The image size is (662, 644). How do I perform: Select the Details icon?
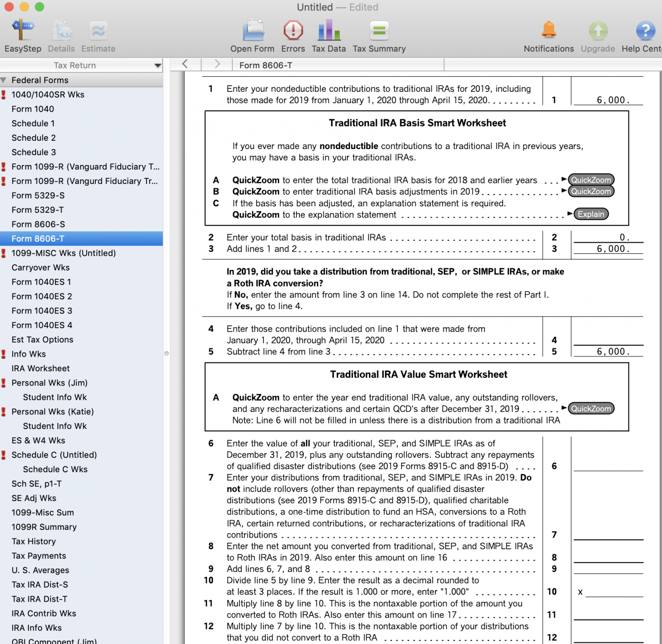coord(61,34)
